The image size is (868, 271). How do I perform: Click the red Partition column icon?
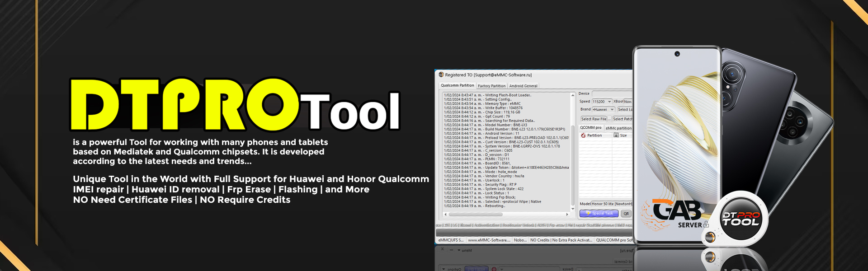(x=583, y=135)
